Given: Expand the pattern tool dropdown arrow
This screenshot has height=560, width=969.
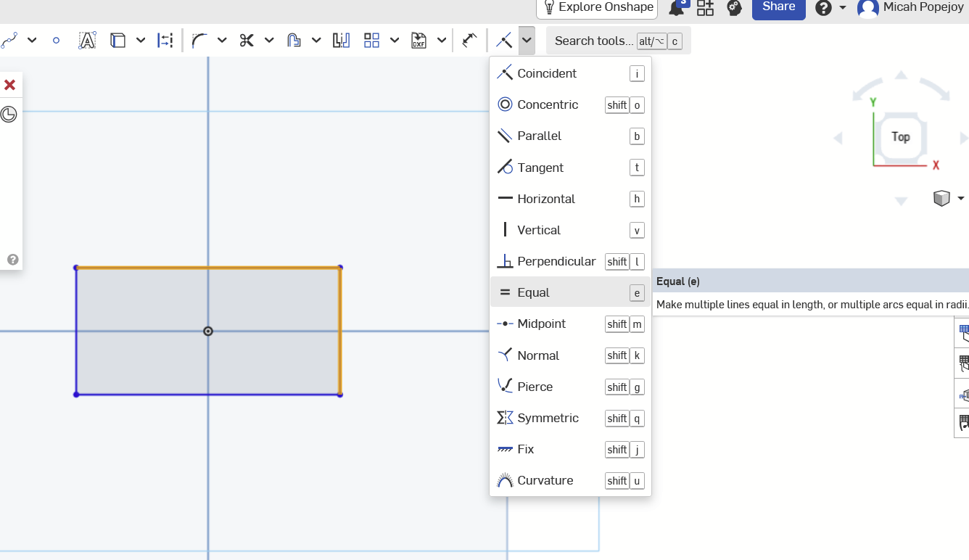Looking at the screenshot, I should coord(395,41).
